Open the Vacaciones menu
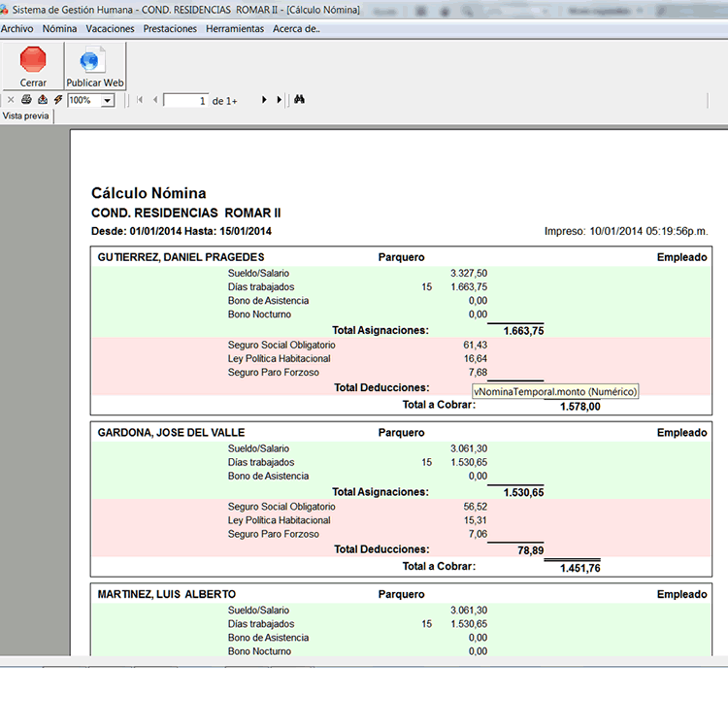 pyautogui.click(x=110, y=29)
